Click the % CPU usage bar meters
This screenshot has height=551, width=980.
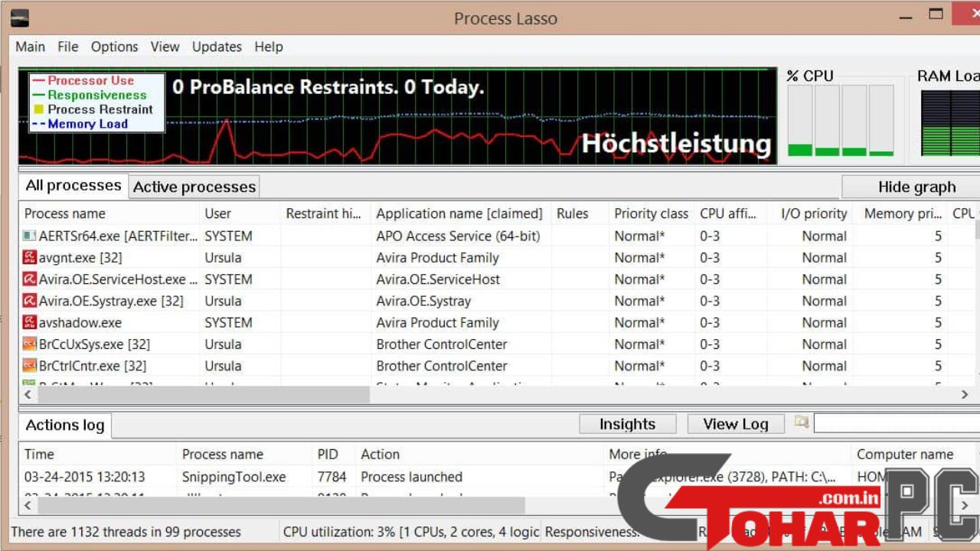[841, 120]
